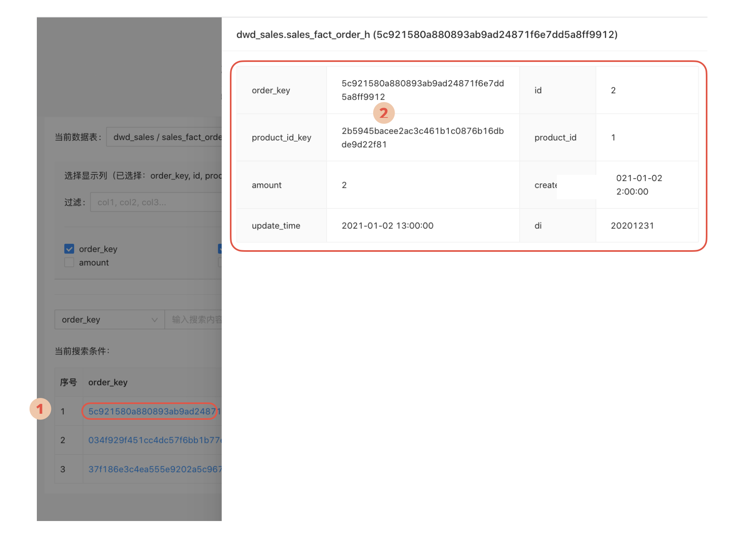Viewport: 756px width, 536px height.
Task: Select the update_time value 2021-01-02 13:00:00
Action: point(387,226)
